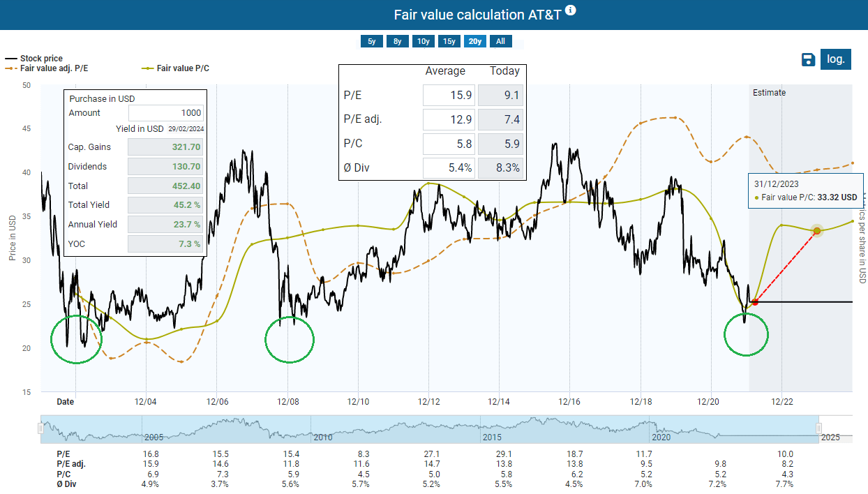This screenshot has height=494, width=868.
Task: Click the Fair value P/C marker at 31/12/2023
Action: point(817,230)
